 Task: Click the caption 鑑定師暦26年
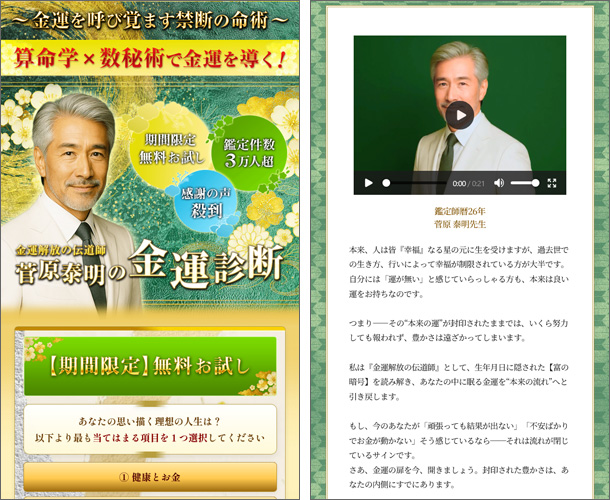tap(460, 211)
